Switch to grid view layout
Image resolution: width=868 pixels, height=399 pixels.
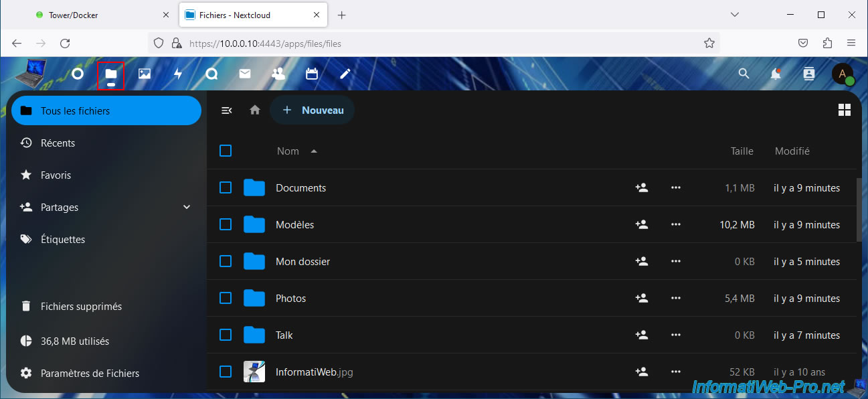(844, 110)
